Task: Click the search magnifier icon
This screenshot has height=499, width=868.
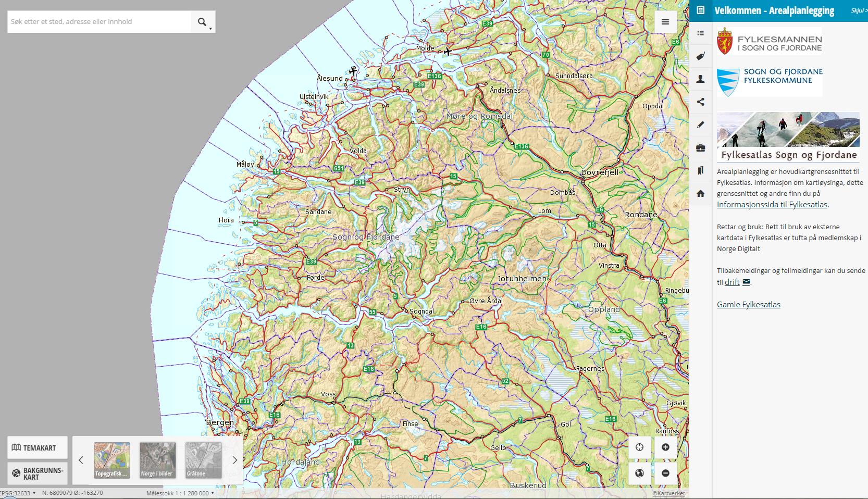Action: point(202,22)
